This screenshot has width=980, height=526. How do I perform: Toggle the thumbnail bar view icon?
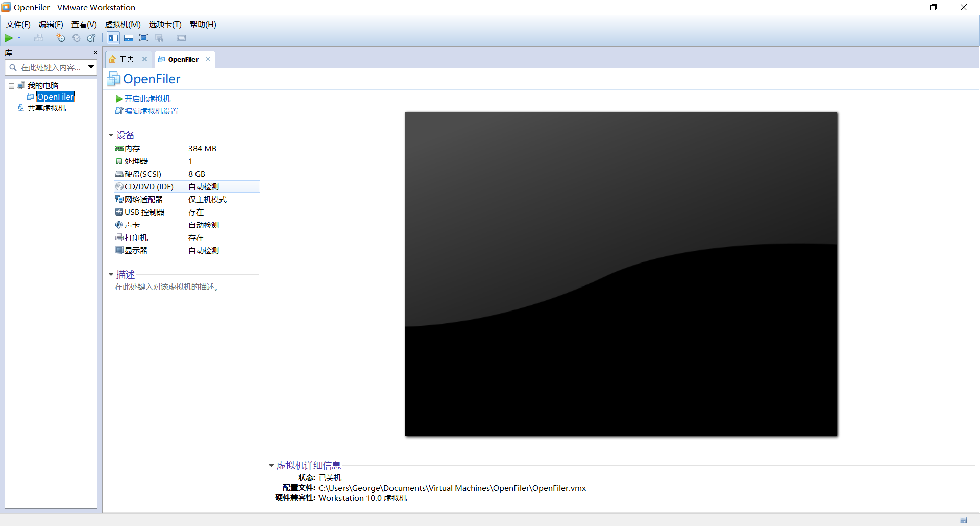tap(129, 38)
